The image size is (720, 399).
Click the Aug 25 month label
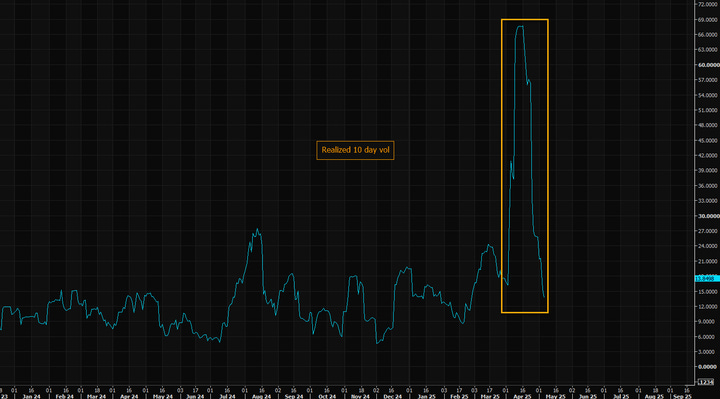click(654, 396)
